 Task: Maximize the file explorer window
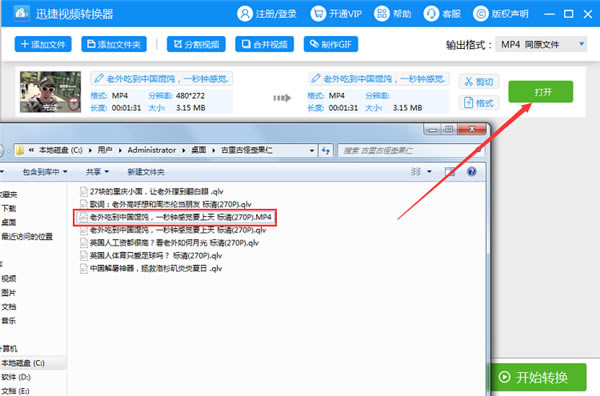click(449, 129)
